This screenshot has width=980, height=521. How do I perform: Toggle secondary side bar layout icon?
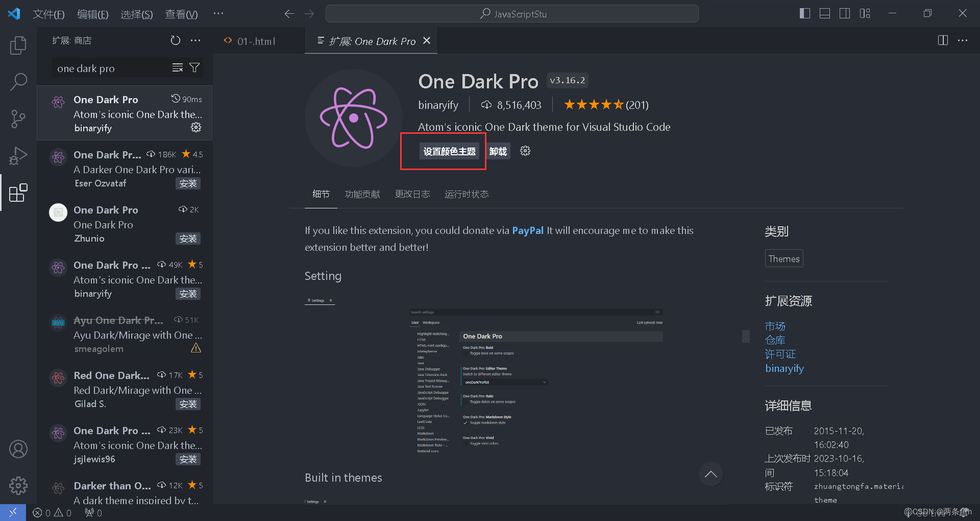click(845, 13)
